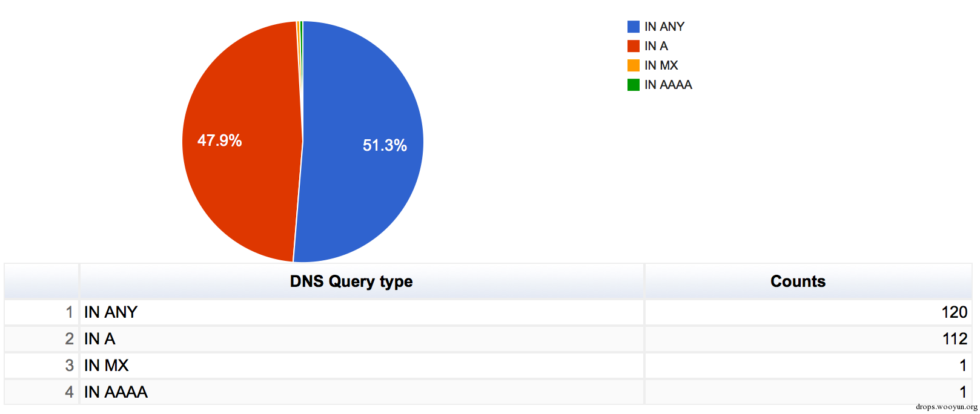The image size is (980, 414).
Task: Click the red IN A legend swatch
Action: 633,46
